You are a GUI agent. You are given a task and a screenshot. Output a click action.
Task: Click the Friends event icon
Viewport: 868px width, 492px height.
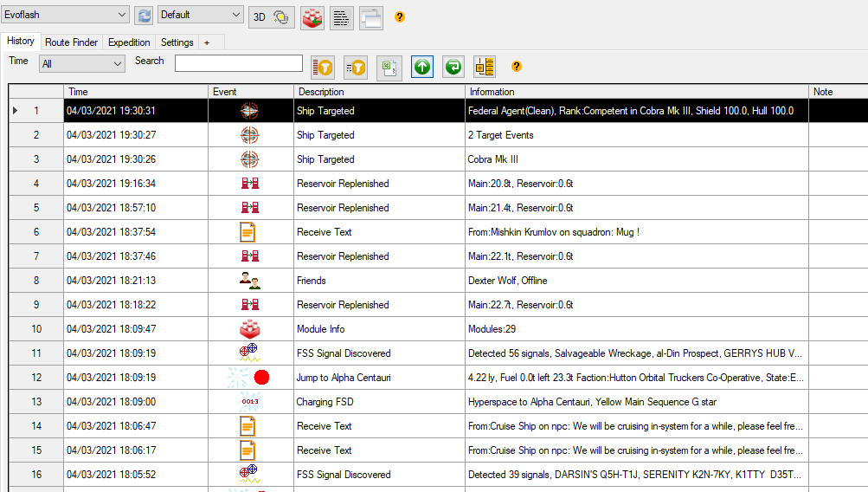(x=249, y=281)
